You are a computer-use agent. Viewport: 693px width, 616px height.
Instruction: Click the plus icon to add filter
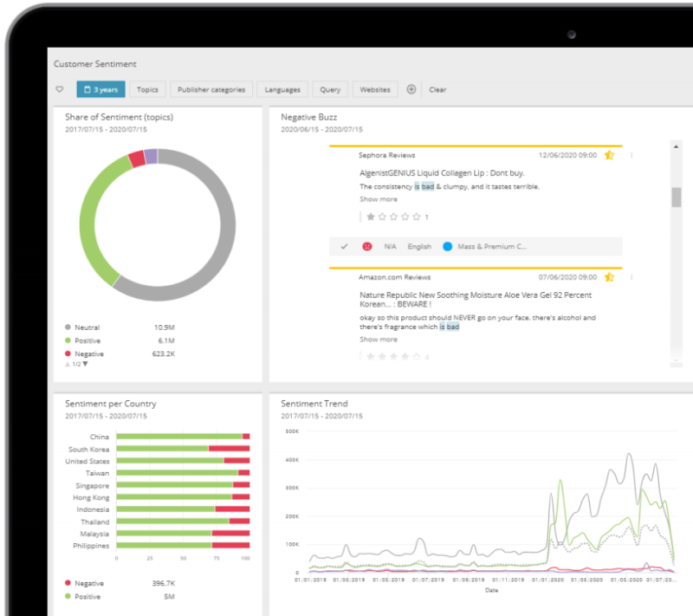[x=411, y=89]
